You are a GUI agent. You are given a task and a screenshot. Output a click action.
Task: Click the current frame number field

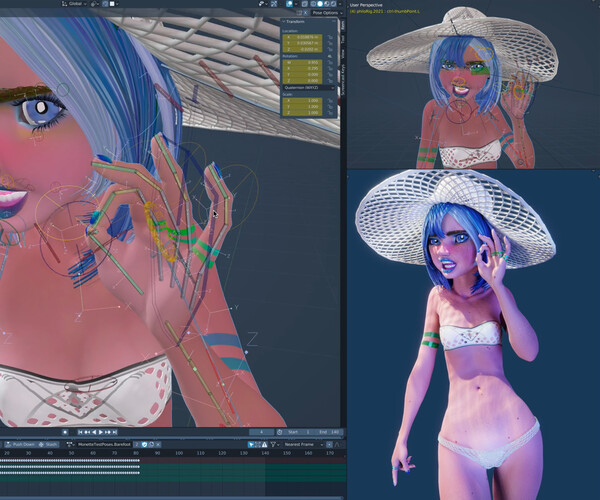pos(262,432)
